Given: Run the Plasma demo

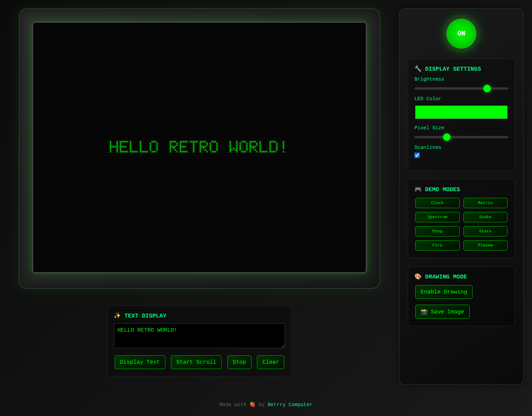Looking at the screenshot, I should click(485, 245).
